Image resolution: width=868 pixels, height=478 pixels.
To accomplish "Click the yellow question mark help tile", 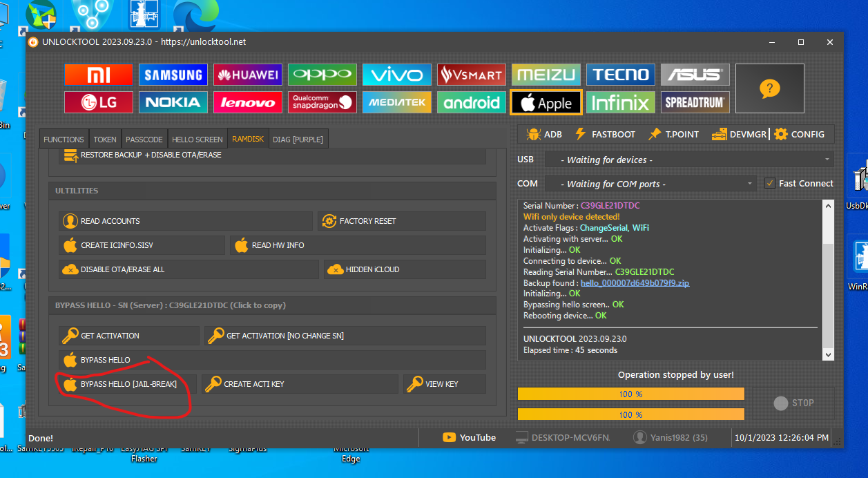I will click(770, 88).
